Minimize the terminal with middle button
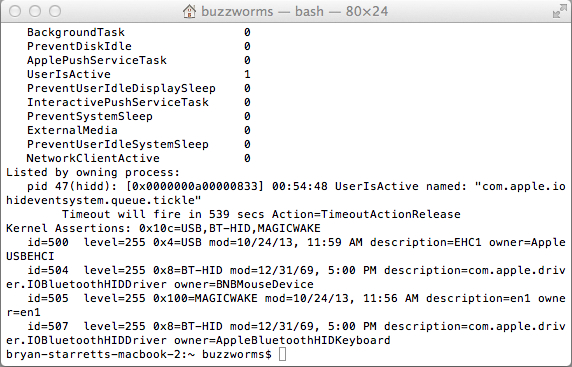The width and height of the screenshot is (572, 367). 35,11
